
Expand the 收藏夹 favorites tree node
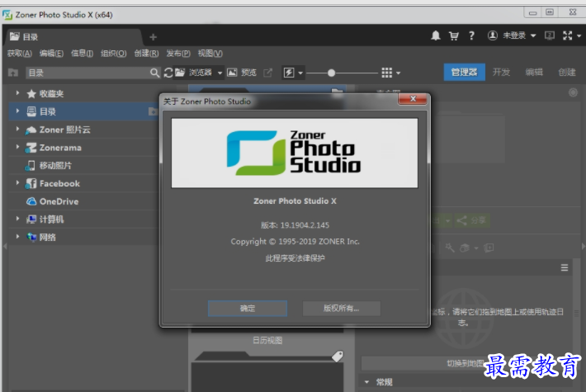point(17,94)
